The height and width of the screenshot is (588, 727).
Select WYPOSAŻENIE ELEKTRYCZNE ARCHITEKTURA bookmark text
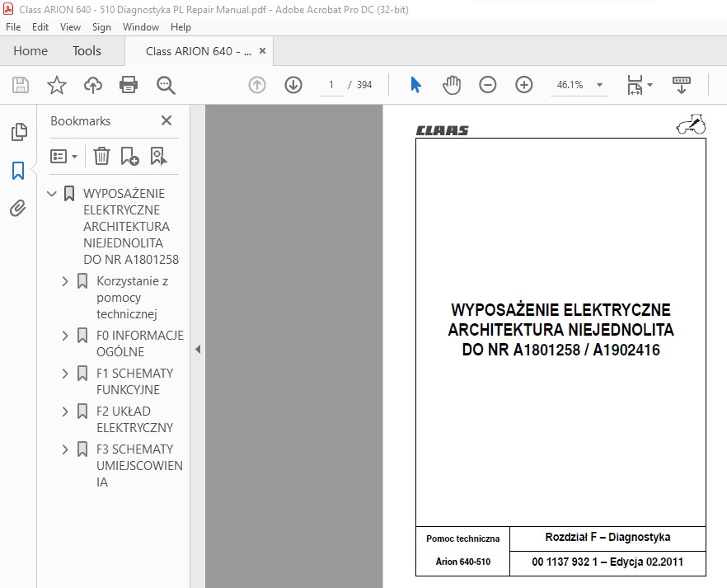[x=131, y=226]
